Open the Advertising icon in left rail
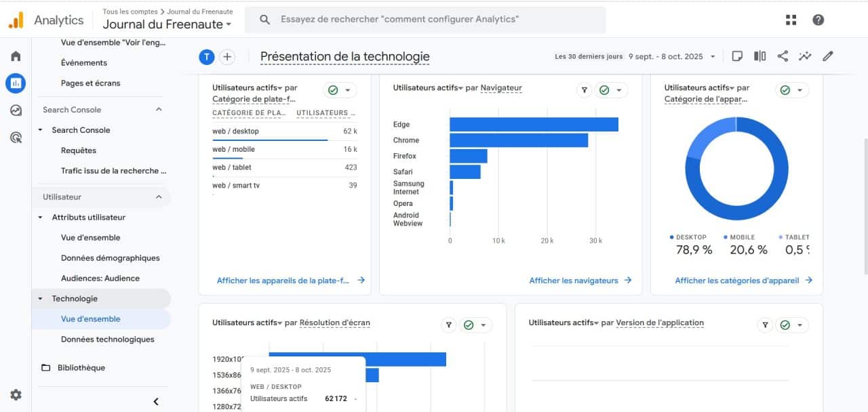This screenshot has width=868, height=412. (16, 138)
